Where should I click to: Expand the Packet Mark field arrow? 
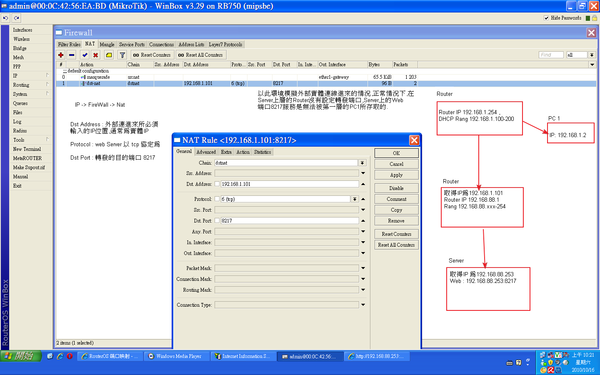point(363,268)
